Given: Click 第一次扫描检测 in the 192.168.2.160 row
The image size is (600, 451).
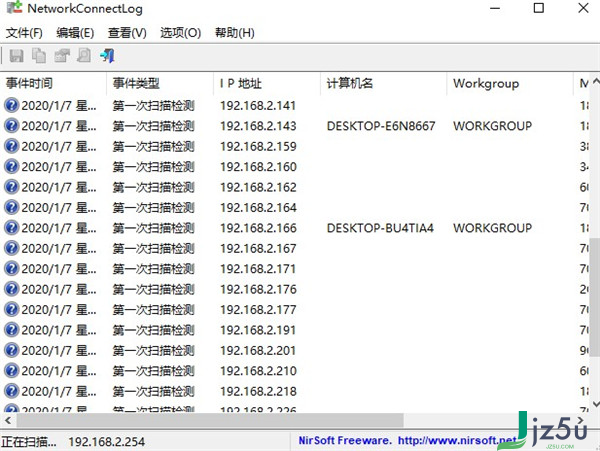Looking at the screenshot, I should pos(153,167).
